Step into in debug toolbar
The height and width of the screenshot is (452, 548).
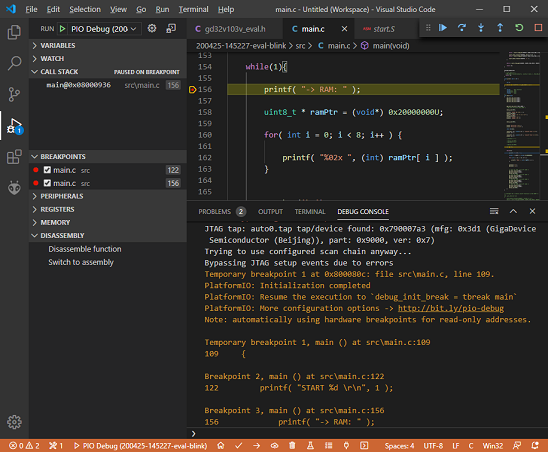click(x=481, y=28)
